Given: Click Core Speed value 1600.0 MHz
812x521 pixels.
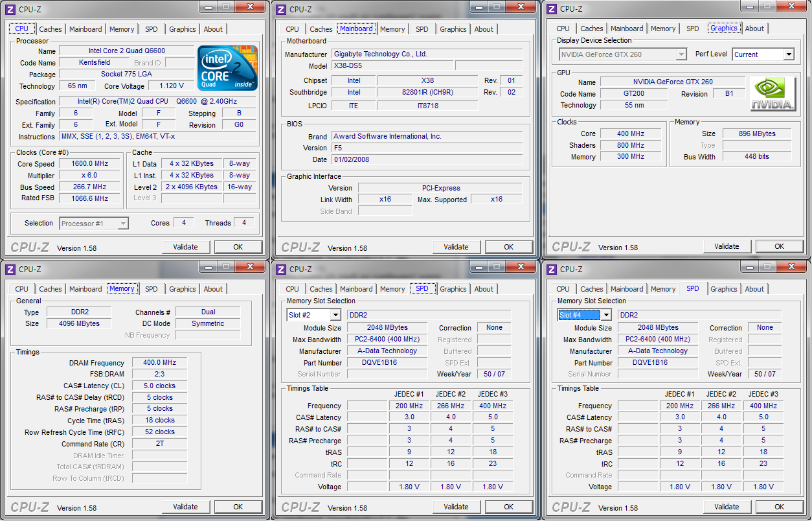Looking at the screenshot, I should [x=90, y=164].
